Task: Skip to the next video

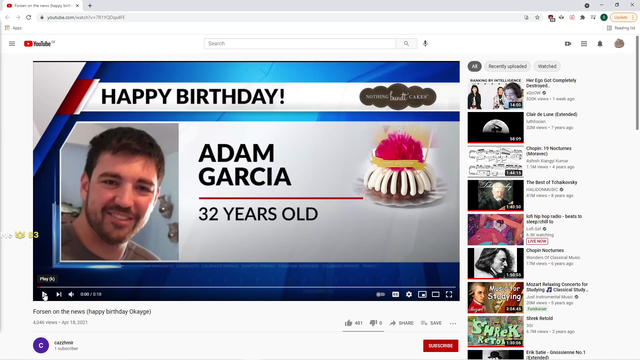Action: (x=59, y=294)
